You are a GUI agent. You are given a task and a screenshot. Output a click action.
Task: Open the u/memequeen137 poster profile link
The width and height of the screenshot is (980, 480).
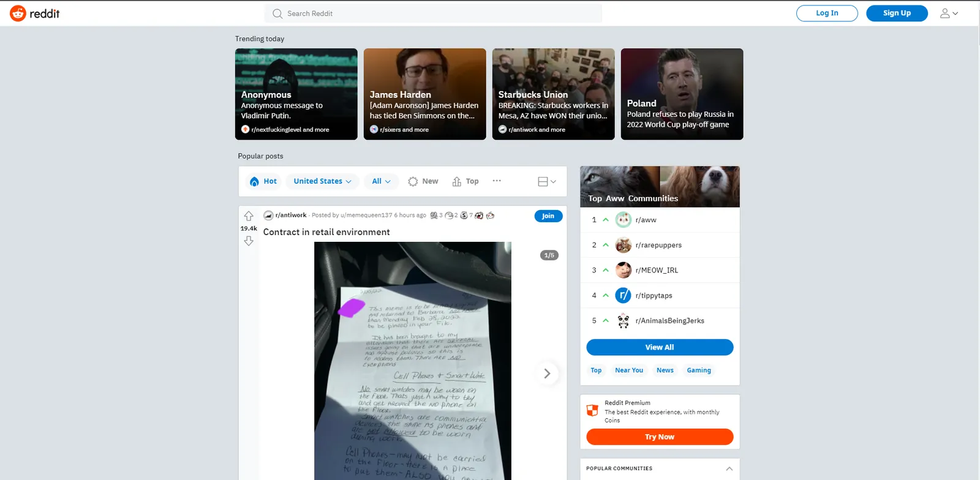(x=366, y=216)
